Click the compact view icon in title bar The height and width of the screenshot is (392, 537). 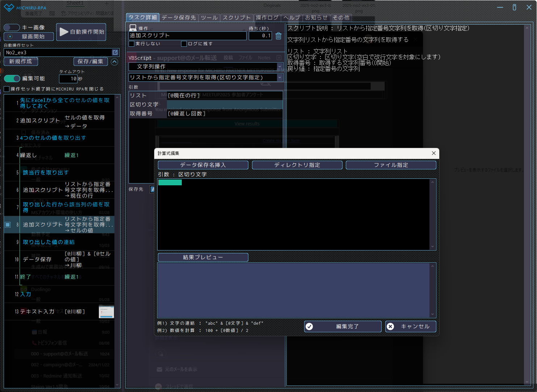(514, 7)
